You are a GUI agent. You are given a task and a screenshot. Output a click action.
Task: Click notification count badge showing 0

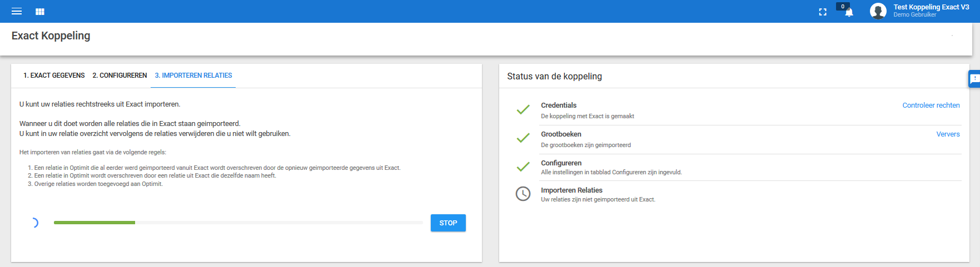pyautogui.click(x=843, y=7)
